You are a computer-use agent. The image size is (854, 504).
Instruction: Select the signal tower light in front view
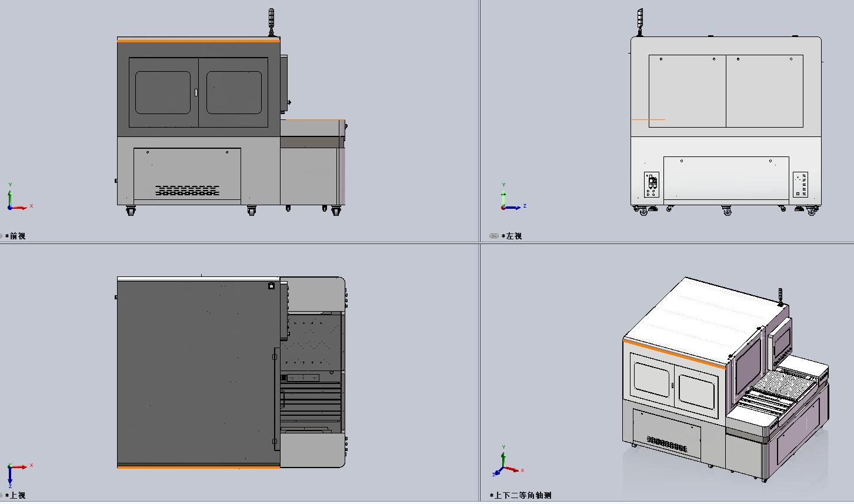click(x=271, y=22)
